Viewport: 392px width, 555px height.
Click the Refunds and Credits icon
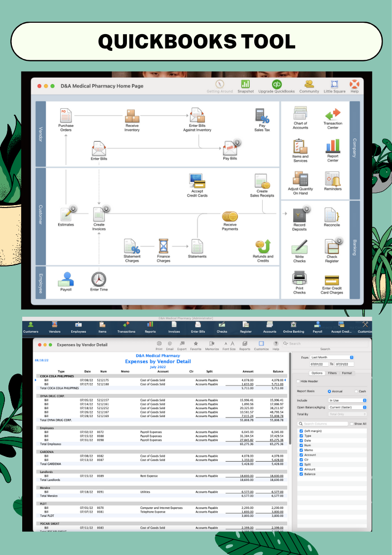tap(263, 247)
